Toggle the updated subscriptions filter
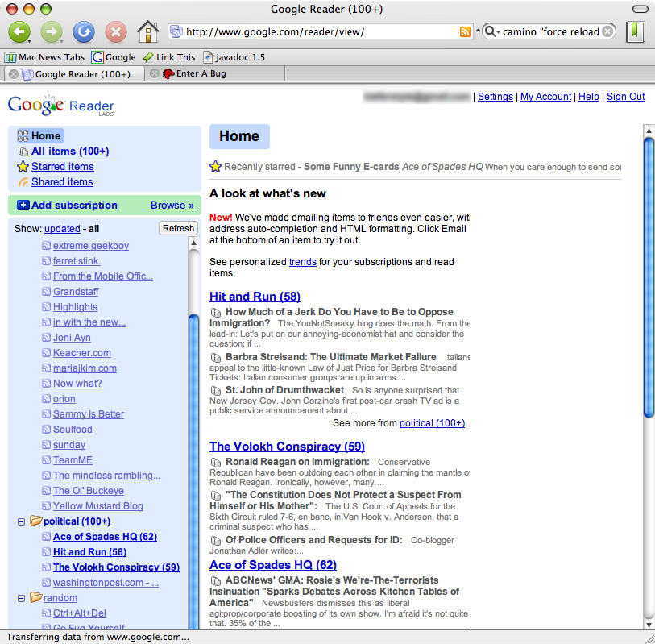655x644 pixels. (x=62, y=229)
